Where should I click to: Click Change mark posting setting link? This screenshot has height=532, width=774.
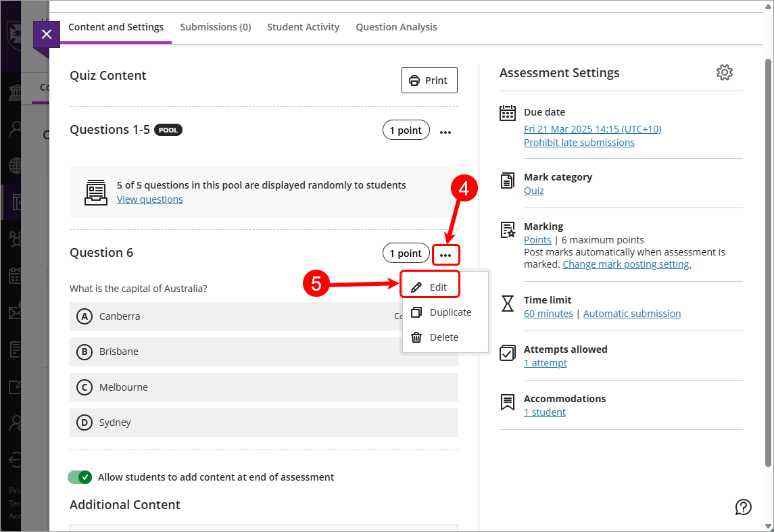click(627, 264)
